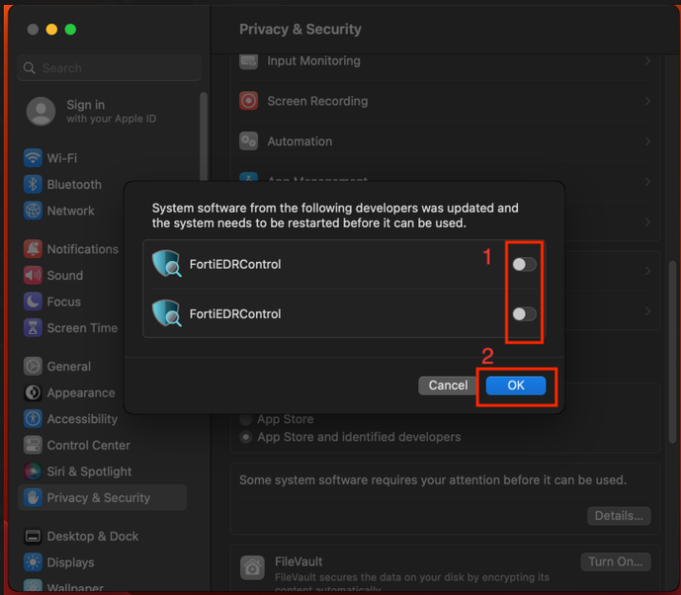Select the Appearance icon
The height and width of the screenshot is (595, 681).
33,393
